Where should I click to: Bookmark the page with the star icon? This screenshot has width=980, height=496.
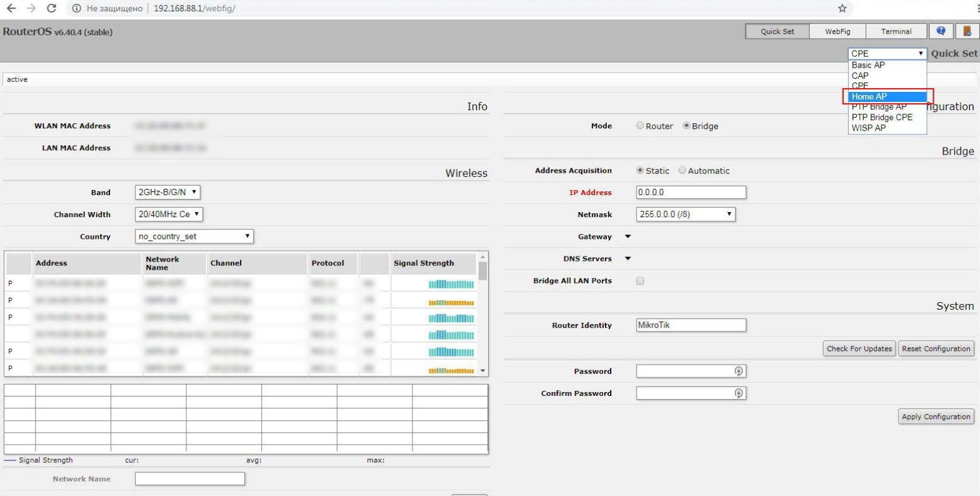[842, 9]
